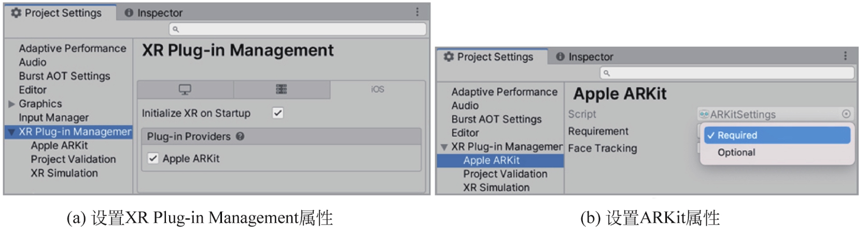The image size is (868, 233).
Task: Click the search field in left Project Settings
Action: click(298, 29)
